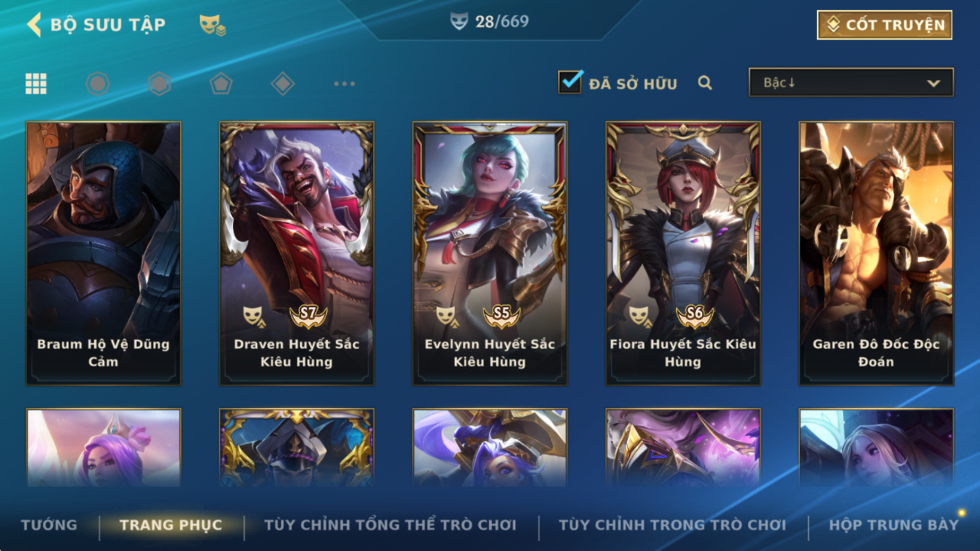Filter by the circle rarity icon
Image resolution: width=980 pixels, height=551 pixels.
pos(98,84)
